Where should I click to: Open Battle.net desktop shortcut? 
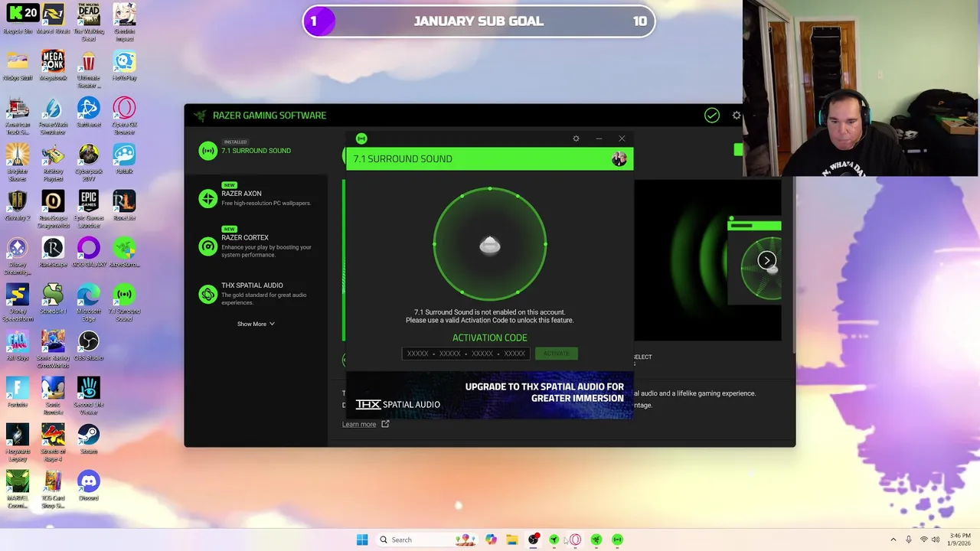pyautogui.click(x=89, y=112)
